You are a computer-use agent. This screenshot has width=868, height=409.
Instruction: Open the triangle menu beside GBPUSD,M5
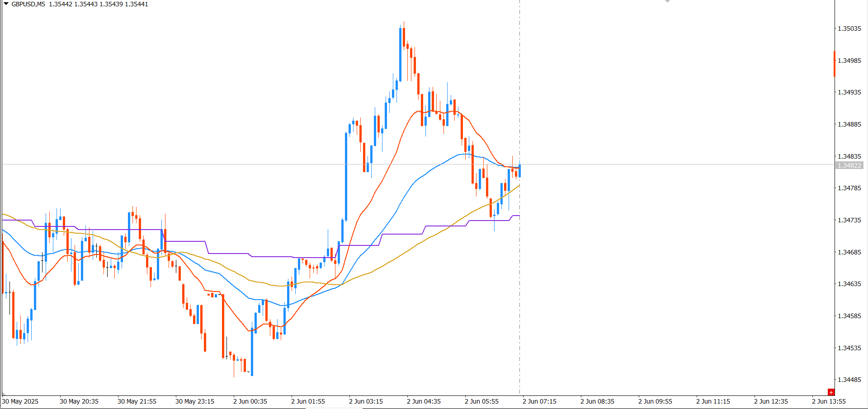coord(6,4)
